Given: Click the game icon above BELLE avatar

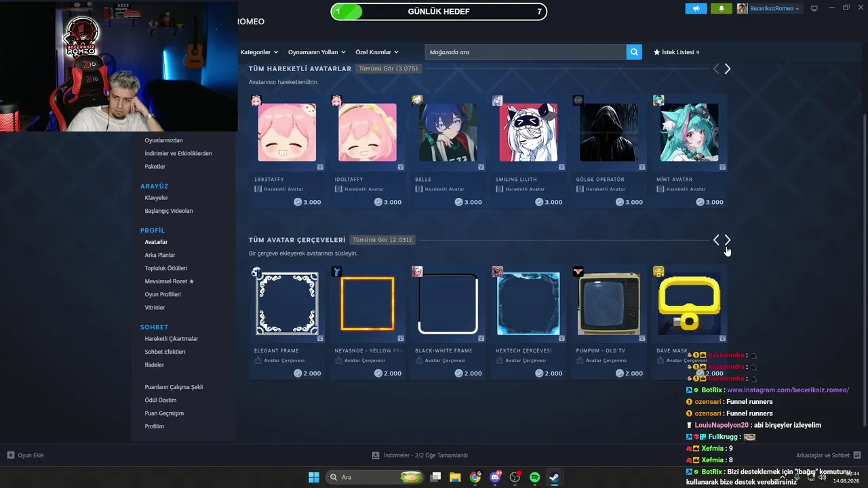Looking at the screenshot, I should point(417,100).
